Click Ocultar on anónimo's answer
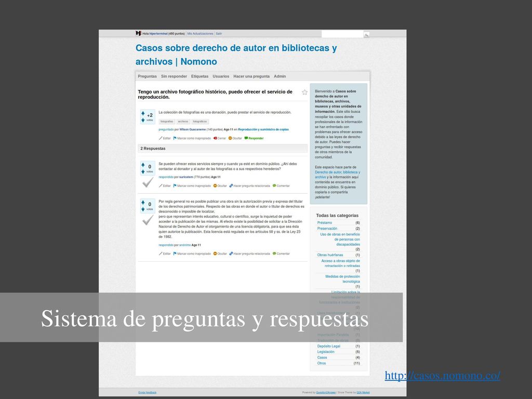Image resolution: width=532 pixels, height=399 pixels. point(220,254)
